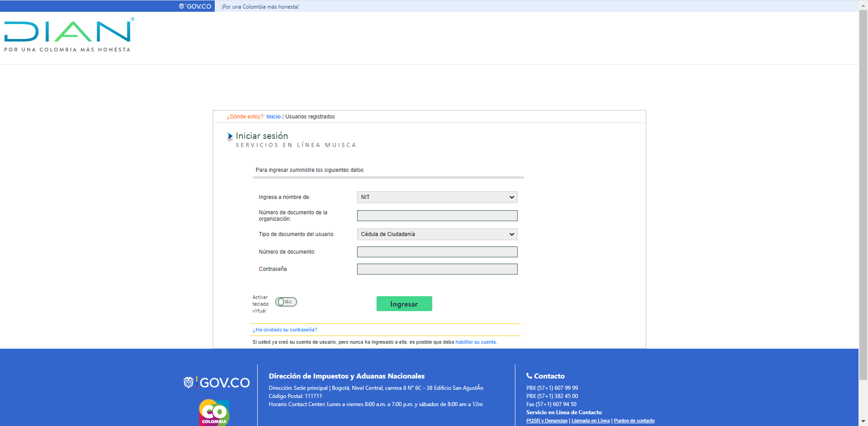The image size is (868, 426).
Task: Open the forgotten password link
Action: [285, 330]
